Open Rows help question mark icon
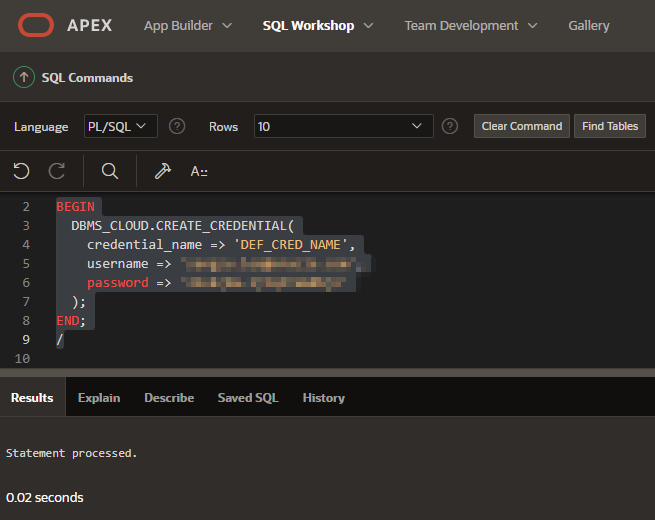 point(450,126)
